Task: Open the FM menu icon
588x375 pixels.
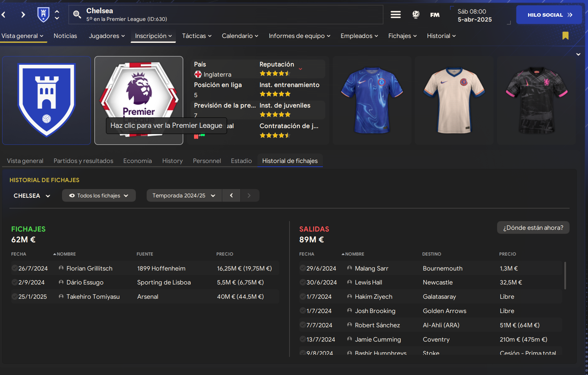Action: (x=435, y=15)
